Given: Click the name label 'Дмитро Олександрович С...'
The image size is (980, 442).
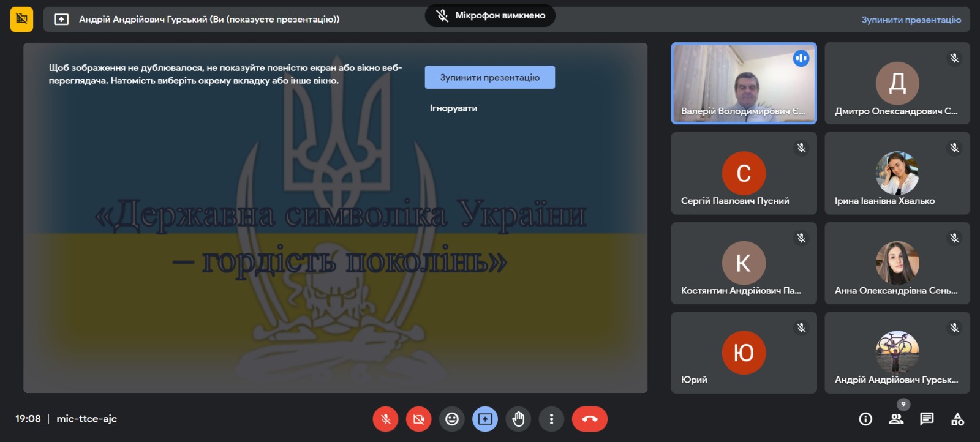Looking at the screenshot, I should pos(896,111).
